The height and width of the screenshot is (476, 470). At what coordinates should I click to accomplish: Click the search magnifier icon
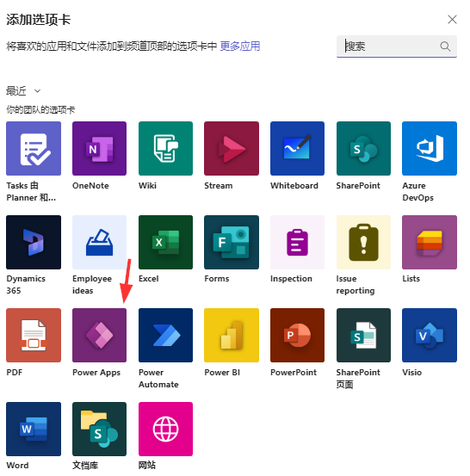(445, 46)
